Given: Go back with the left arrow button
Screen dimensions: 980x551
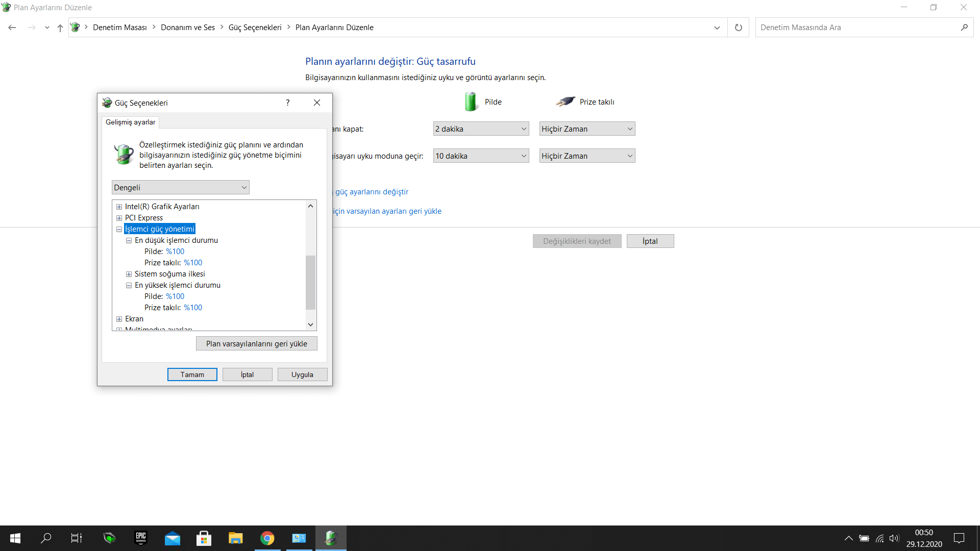Looking at the screenshot, I should (x=12, y=28).
